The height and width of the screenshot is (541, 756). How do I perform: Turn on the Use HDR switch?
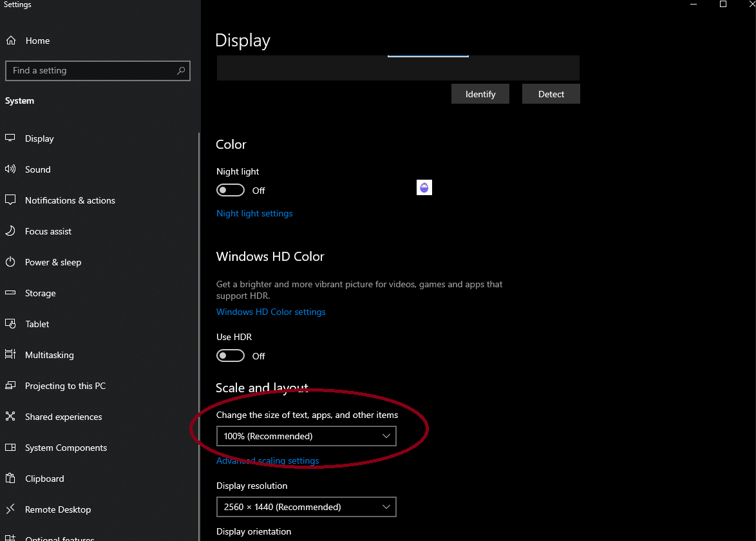[231, 356]
